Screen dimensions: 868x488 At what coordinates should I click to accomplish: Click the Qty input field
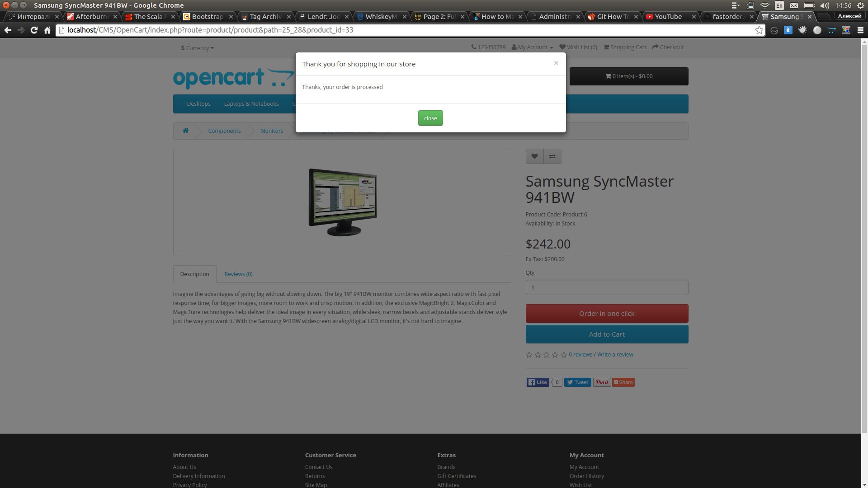[x=607, y=287]
